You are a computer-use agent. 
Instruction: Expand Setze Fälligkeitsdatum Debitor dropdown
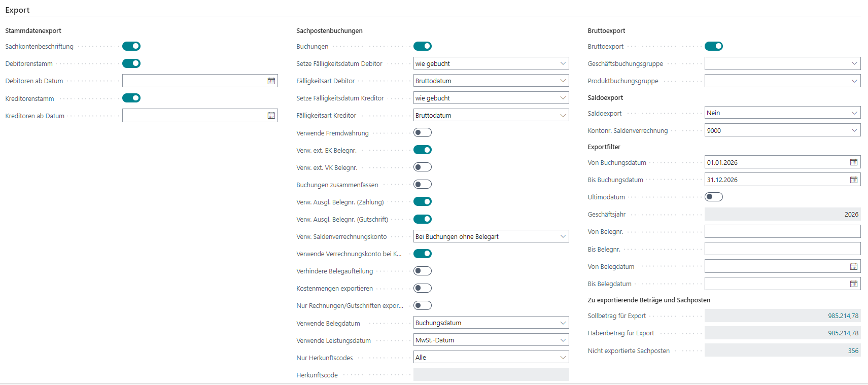pyautogui.click(x=563, y=63)
